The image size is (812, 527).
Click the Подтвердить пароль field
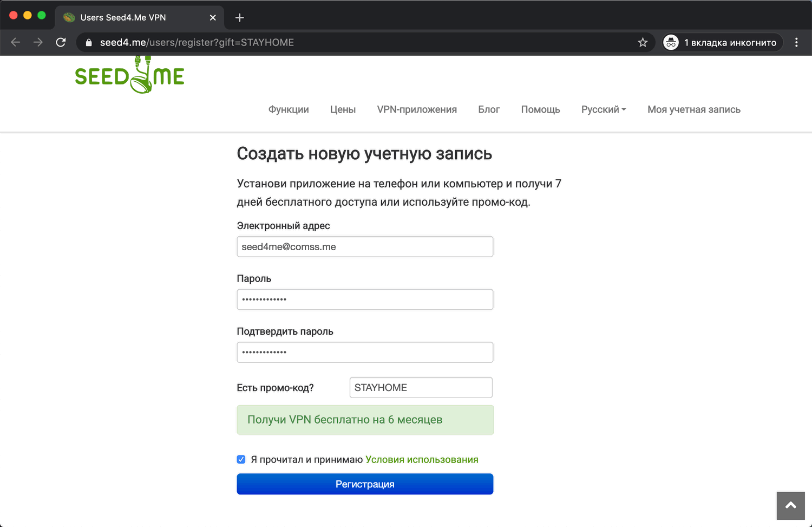(365, 352)
